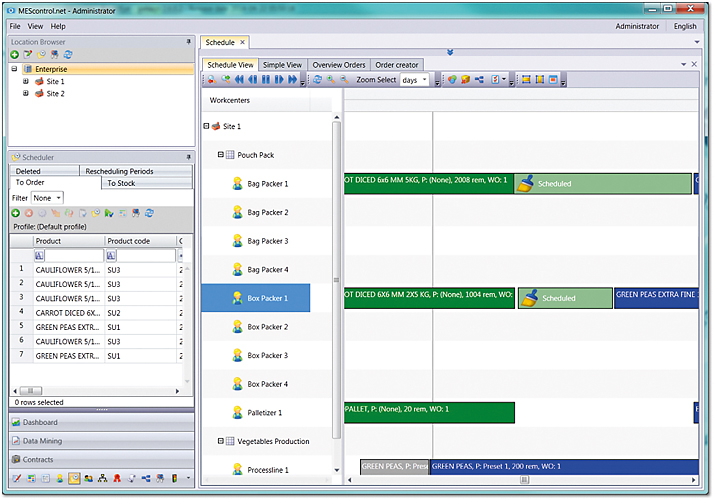This screenshot has height=500, width=714.
Task: Select Scheduled block on Bag Packer 1
Action: point(603,184)
